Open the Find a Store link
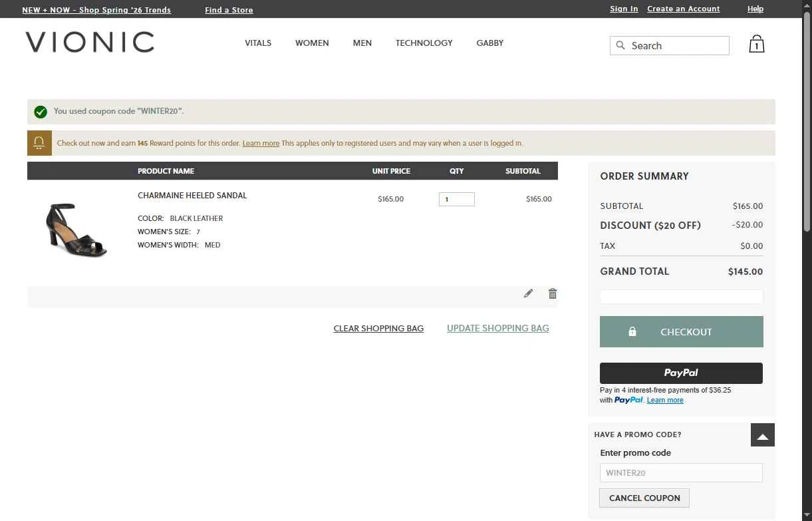812x521 pixels. click(x=229, y=10)
